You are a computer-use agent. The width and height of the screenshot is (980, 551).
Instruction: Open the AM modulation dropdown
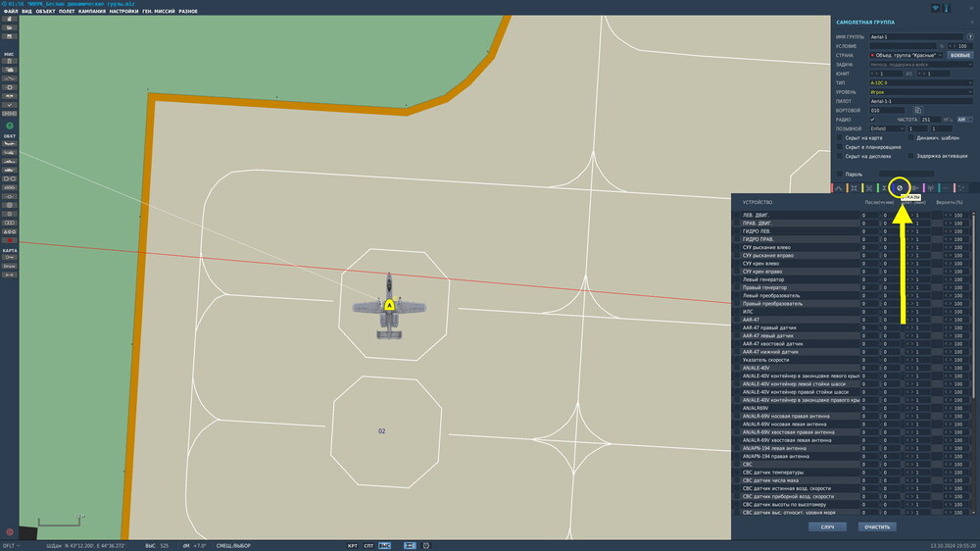(965, 120)
